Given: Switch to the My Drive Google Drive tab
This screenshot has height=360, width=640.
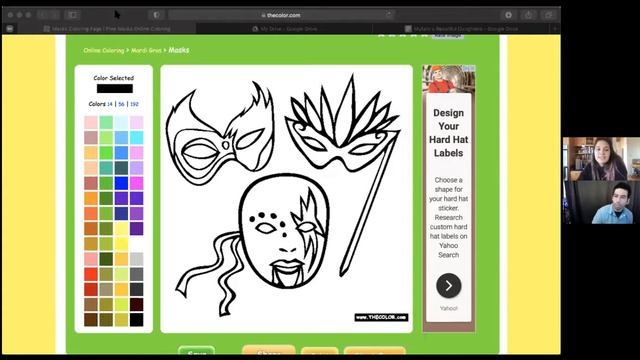Looking at the screenshot, I should 284,29.
